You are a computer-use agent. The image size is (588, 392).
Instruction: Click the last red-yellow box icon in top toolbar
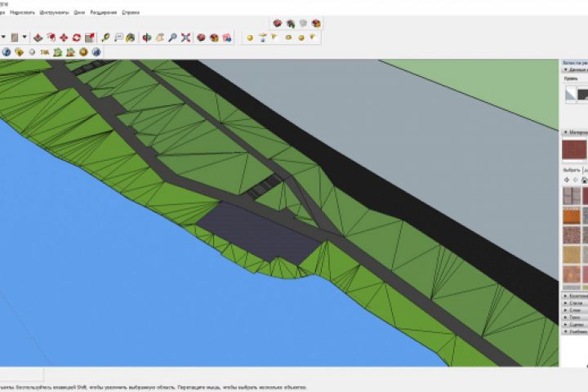tap(316, 24)
